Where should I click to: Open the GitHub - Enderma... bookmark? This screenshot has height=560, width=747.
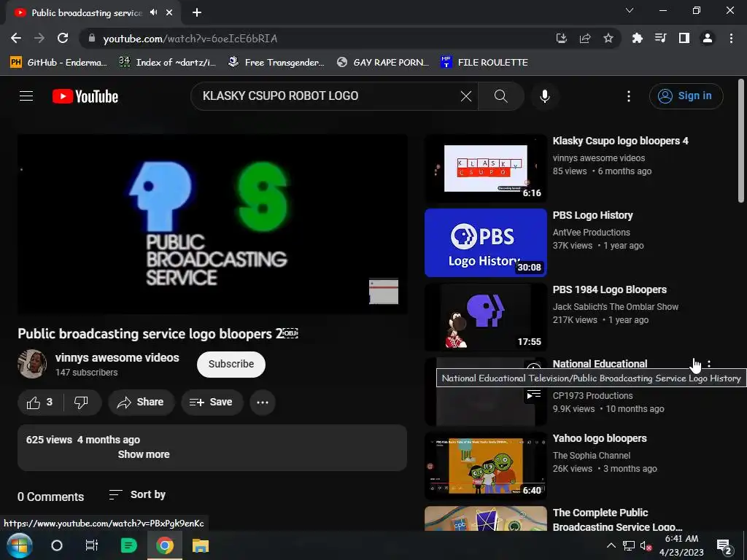click(x=58, y=63)
